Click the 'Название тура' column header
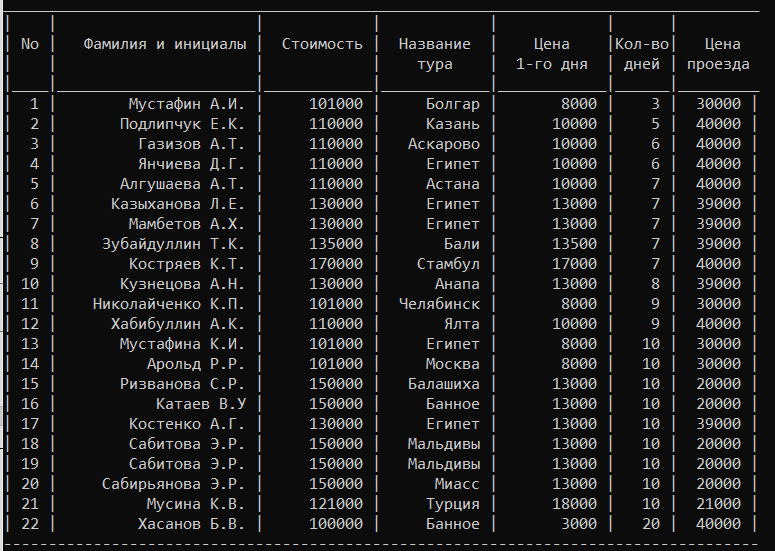Screen dimensions: 775x551 [x=434, y=54]
